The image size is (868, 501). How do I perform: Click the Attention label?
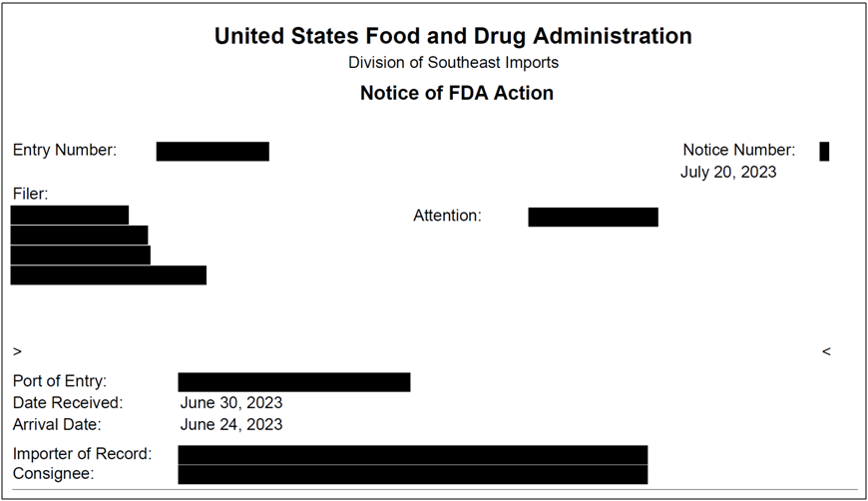(447, 216)
